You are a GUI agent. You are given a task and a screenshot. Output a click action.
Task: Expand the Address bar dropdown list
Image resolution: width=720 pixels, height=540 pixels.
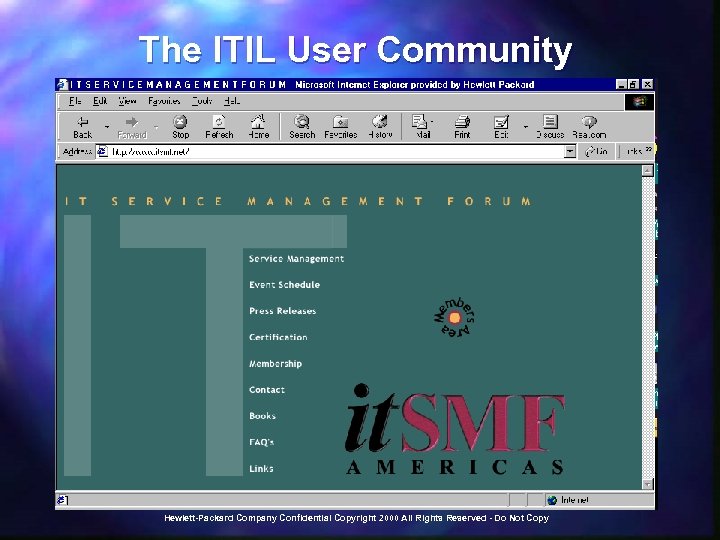pyautogui.click(x=570, y=151)
